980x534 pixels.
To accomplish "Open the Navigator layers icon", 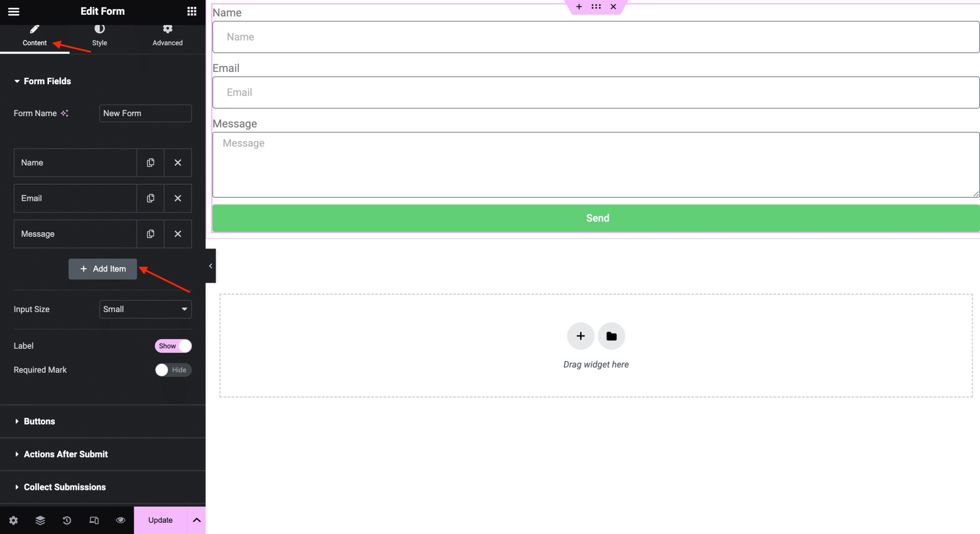I will point(40,520).
